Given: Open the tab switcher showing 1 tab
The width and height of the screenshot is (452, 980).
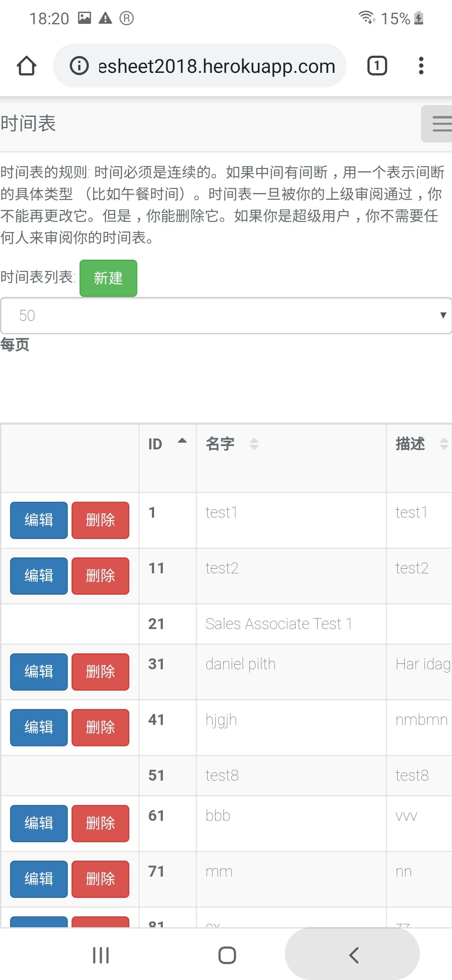Looking at the screenshot, I should (377, 66).
